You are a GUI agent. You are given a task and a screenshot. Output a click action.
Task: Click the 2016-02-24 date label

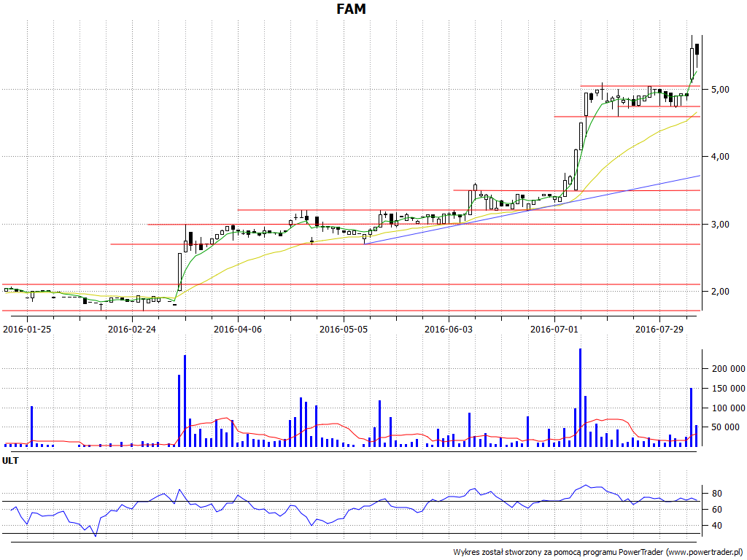pyautogui.click(x=131, y=329)
